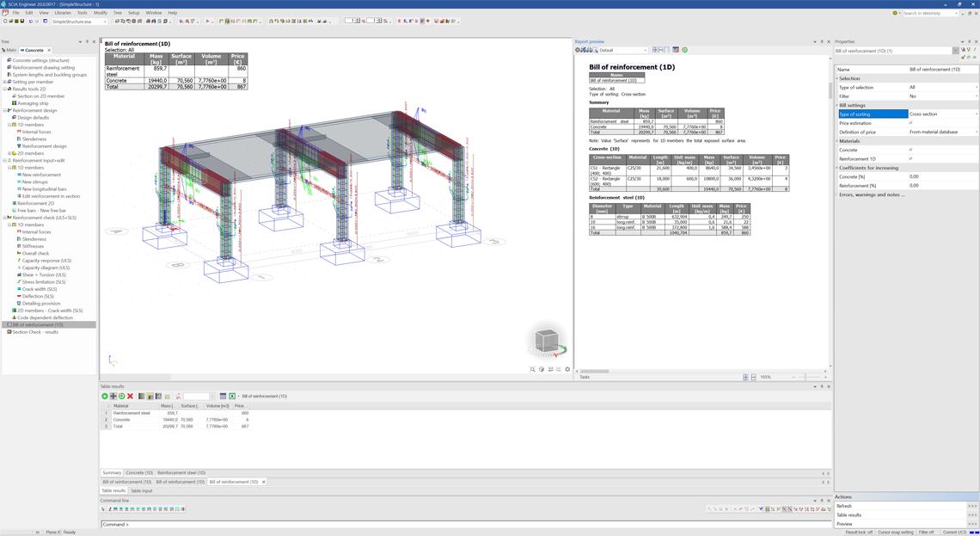Click the green circular update icon in Table results
This screenshot has height=536, width=980.
click(122, 396)
